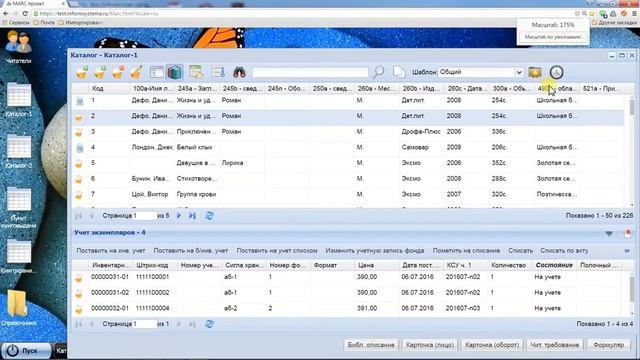Click the Штрих-код column header
Viewport: 640px width, 360px height.
click(155, 265)
